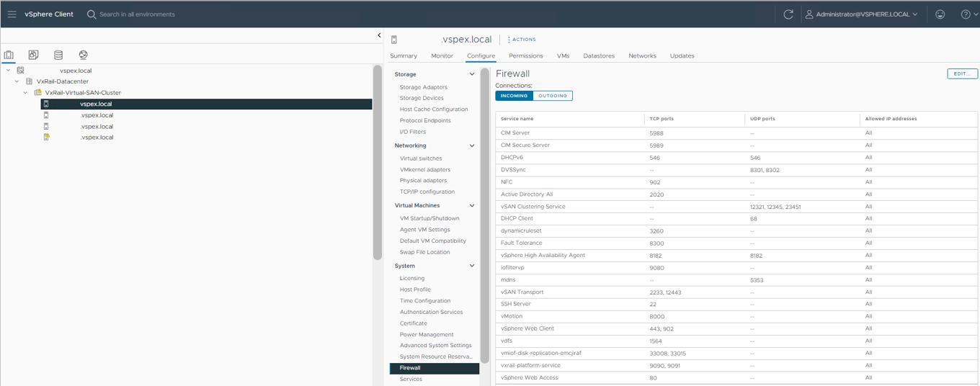Switch to VMs and Templates inventory view
980x386 pixels.
click(x=33, y=55)
